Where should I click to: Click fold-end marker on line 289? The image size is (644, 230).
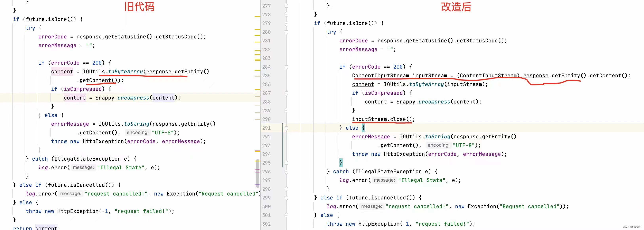286,110
